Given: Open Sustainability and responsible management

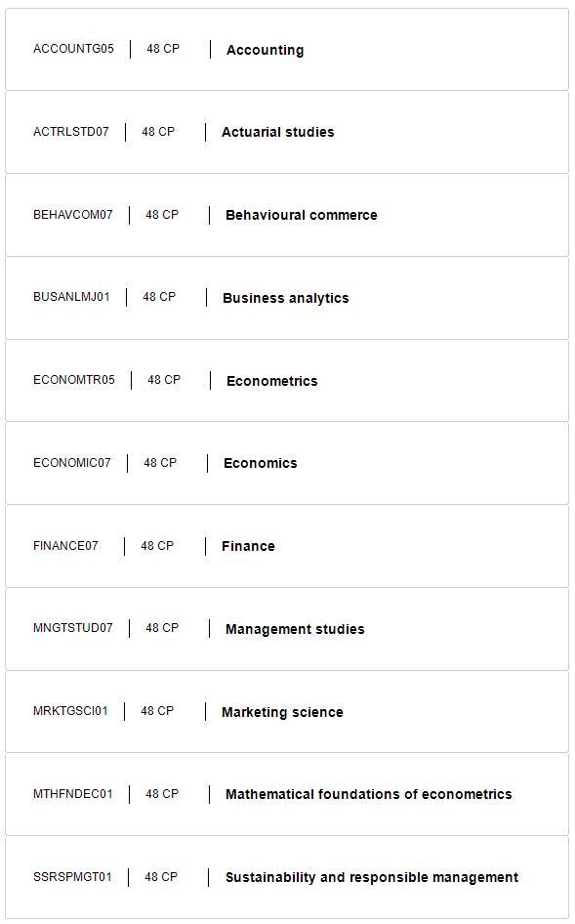Looking at the screenshot, I should coord(372,877).
